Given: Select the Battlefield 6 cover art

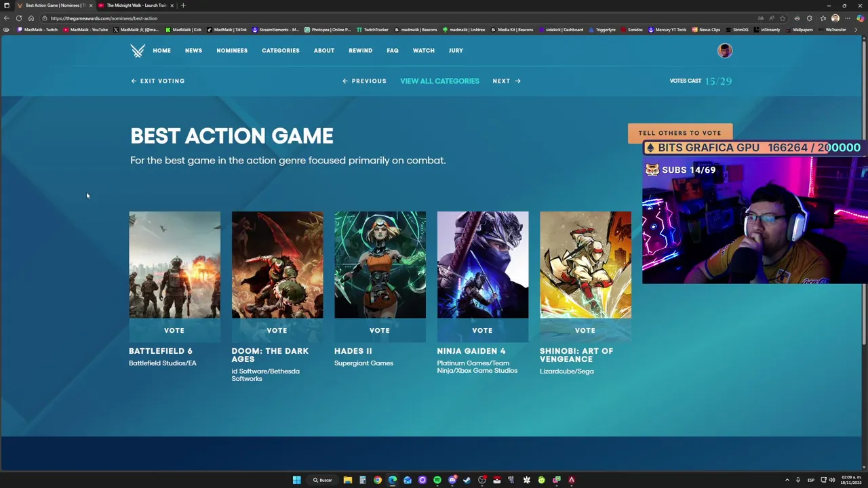Looking at the screenshot, I should tap(174, 265).
